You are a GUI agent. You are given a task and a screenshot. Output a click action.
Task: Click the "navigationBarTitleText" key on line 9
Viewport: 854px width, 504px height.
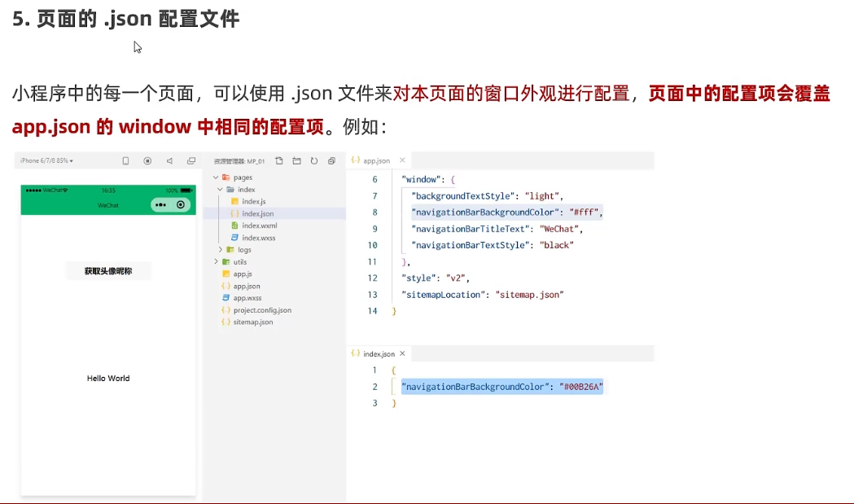click(x=471, y=229)
